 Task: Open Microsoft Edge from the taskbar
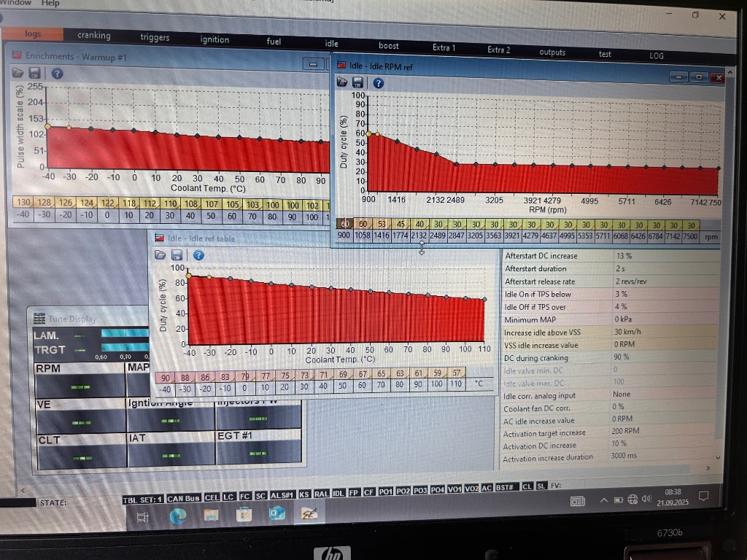(x=178, y=516)
